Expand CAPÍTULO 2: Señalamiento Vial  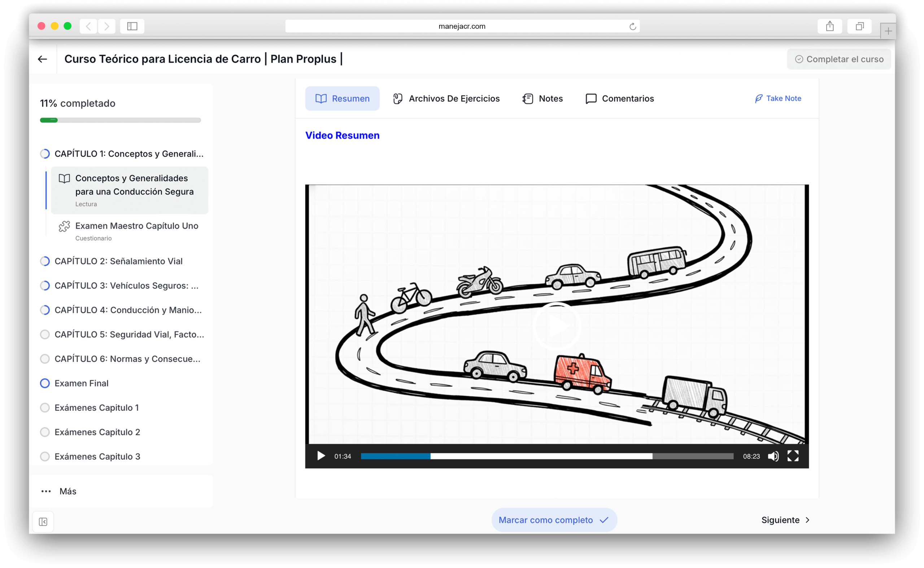tap(119, 261)
